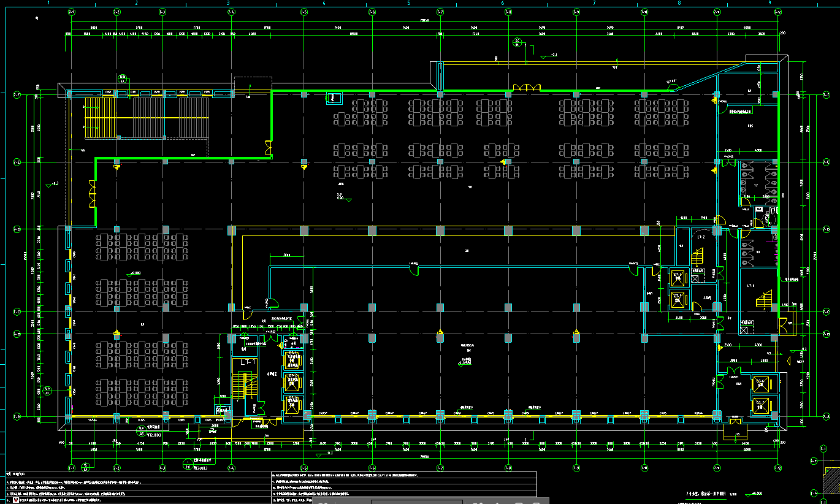Image resolution: width=840 pixels, height=504 pixels.
Task: Select the boxed symbol below the north wall
Action: click(x=334, y=97)
